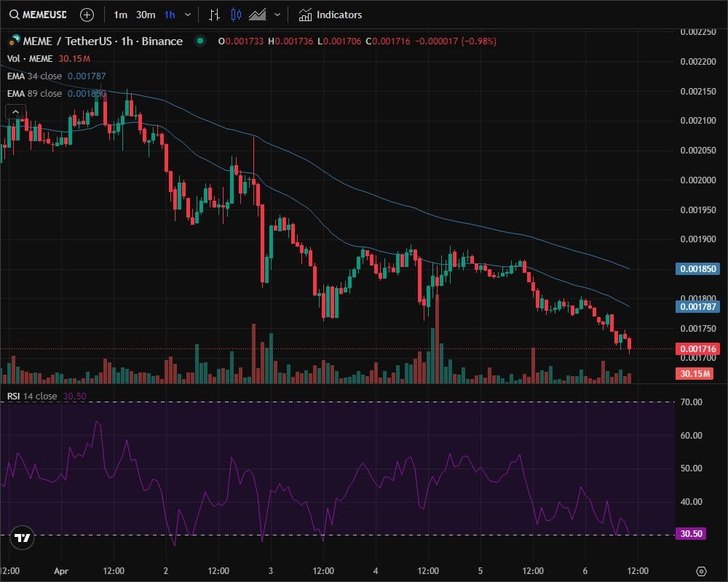Select the 1h timeframe
This screenshot has width=728, height=582.
(x=170, y=15)
